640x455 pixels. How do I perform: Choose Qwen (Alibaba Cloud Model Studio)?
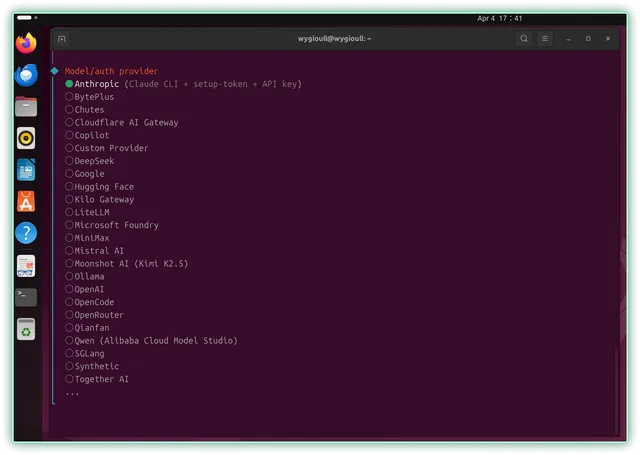(x=151, y=341)
